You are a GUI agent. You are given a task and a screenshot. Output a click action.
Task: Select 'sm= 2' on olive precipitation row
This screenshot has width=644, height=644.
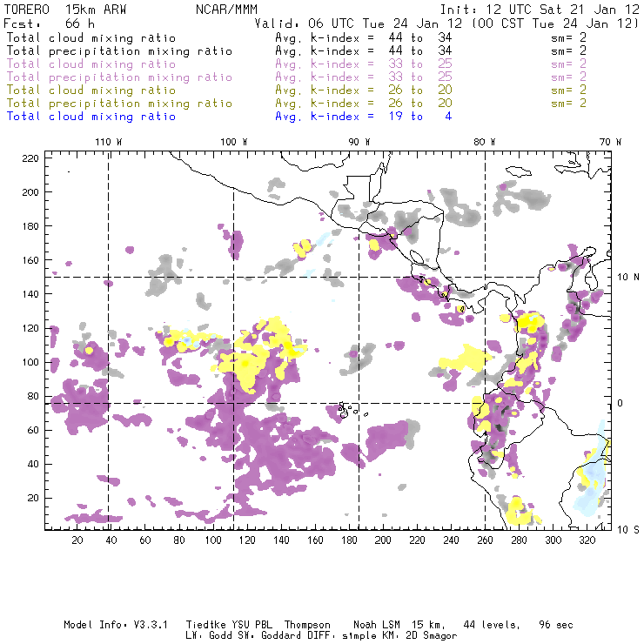click(x=569, y=103)
